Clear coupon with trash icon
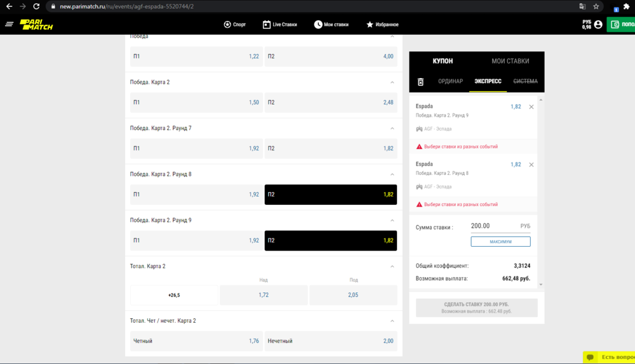The height and width of the screenshot is (364, 635). click(420, 82)
